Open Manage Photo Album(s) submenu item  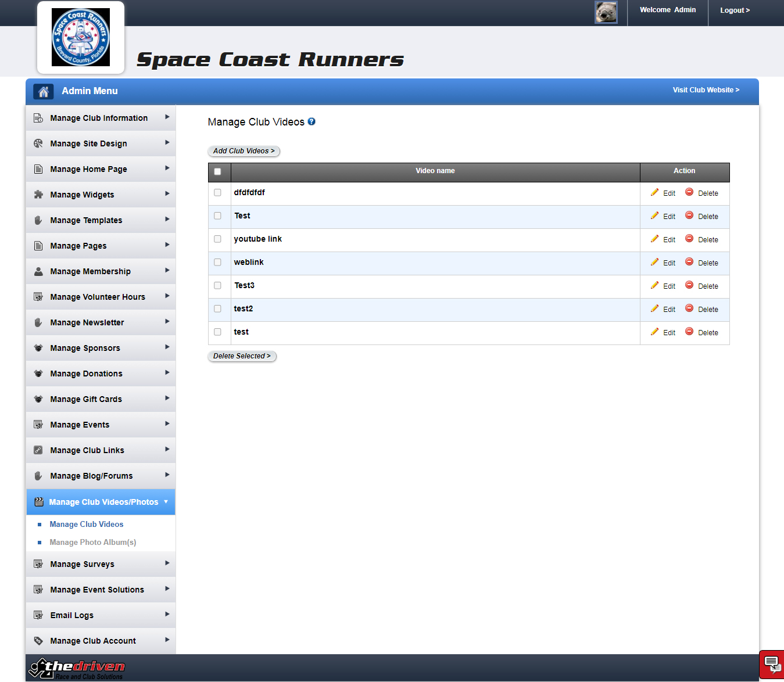coord(93,542)
